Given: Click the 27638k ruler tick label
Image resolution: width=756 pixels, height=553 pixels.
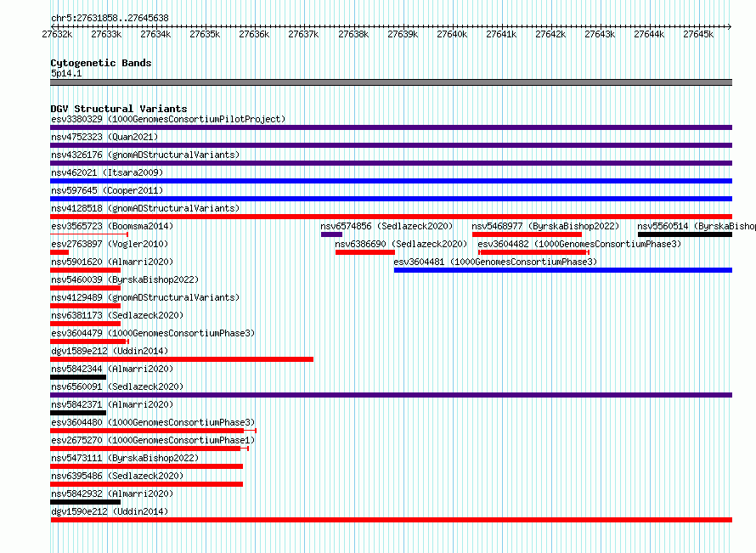Looking at the screenshot, I should (353, 34).
